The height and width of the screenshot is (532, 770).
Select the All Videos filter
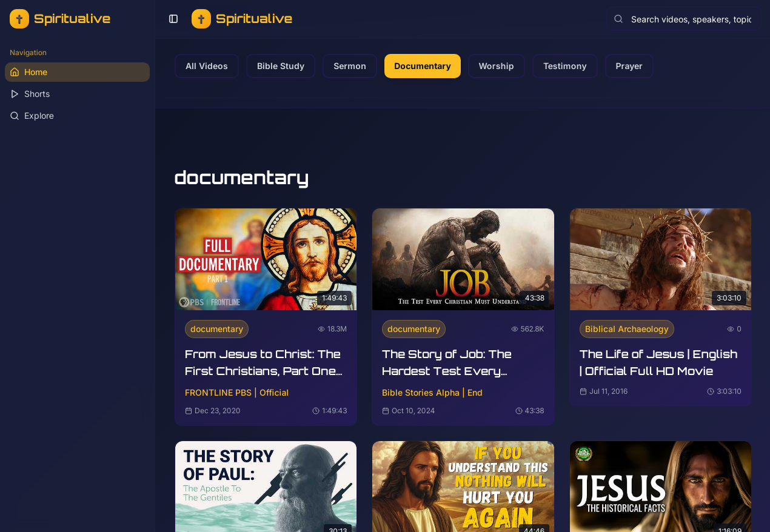[207, 66]
